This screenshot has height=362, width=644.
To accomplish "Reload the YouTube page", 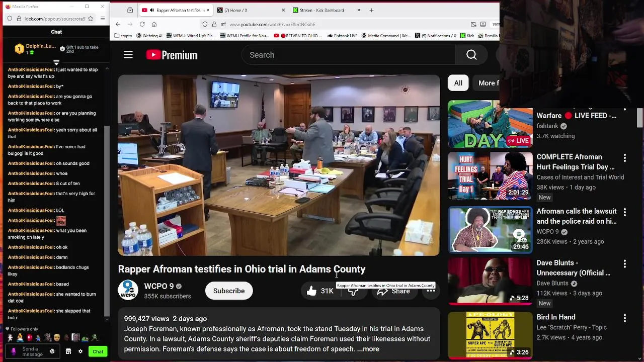I will [x=142, y=24].
